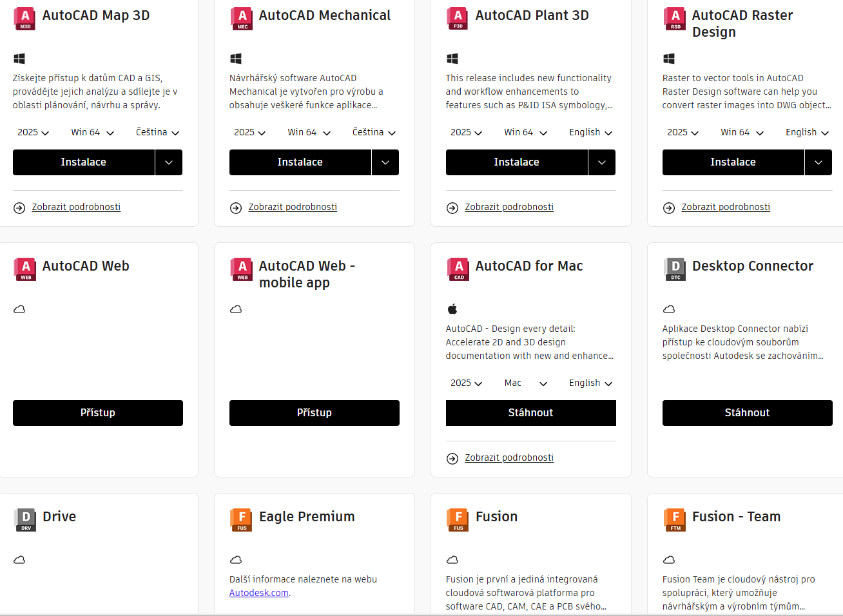Click Stáhnout button for AutoCAD for Mac

coord(531,413)
